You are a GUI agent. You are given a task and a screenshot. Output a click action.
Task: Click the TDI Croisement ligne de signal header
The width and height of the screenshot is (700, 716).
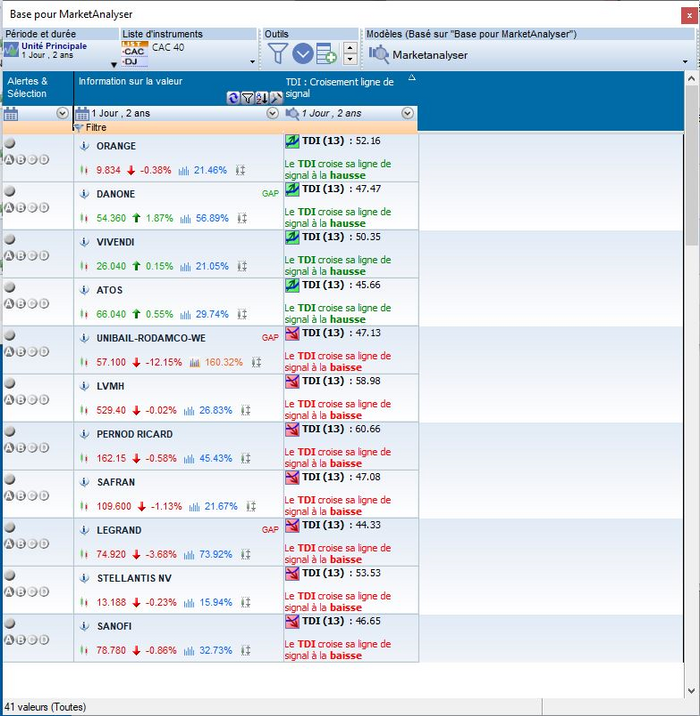click(340, 88)
